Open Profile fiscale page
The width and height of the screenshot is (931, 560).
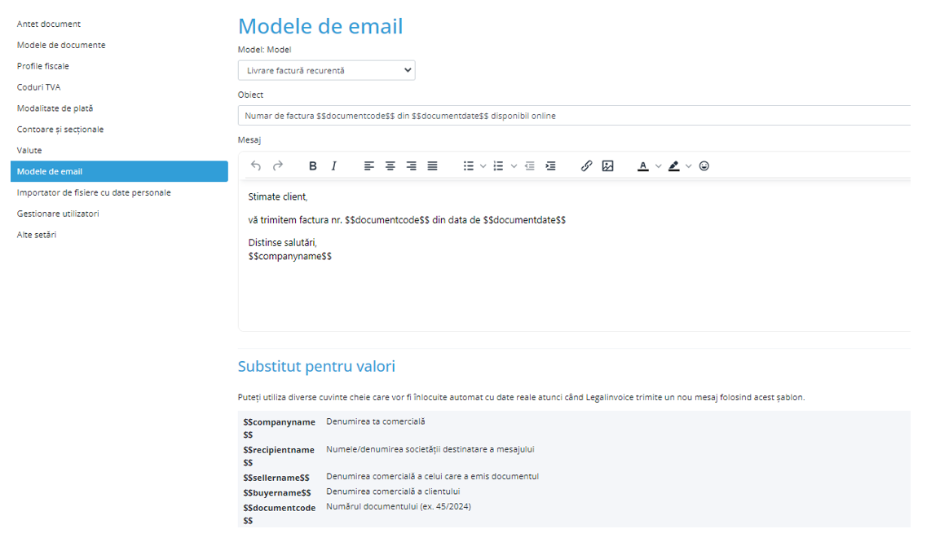43,66
